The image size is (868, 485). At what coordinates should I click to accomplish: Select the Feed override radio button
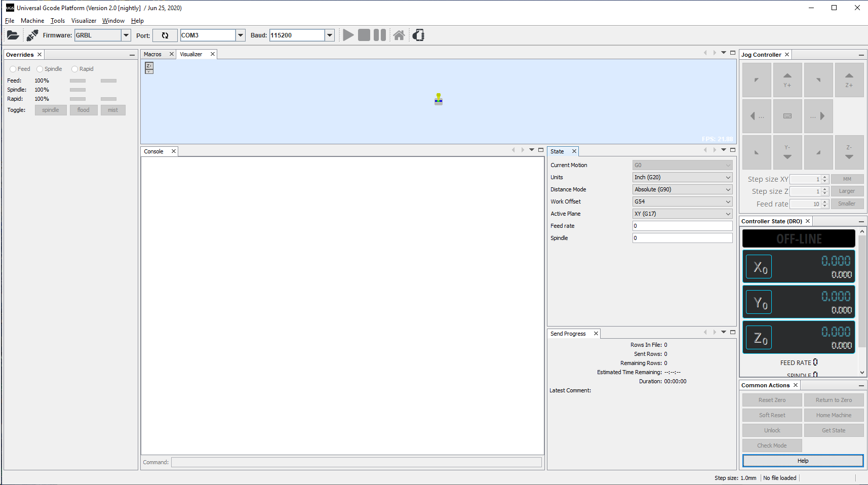pyautogui.click(x=13, y=69)
